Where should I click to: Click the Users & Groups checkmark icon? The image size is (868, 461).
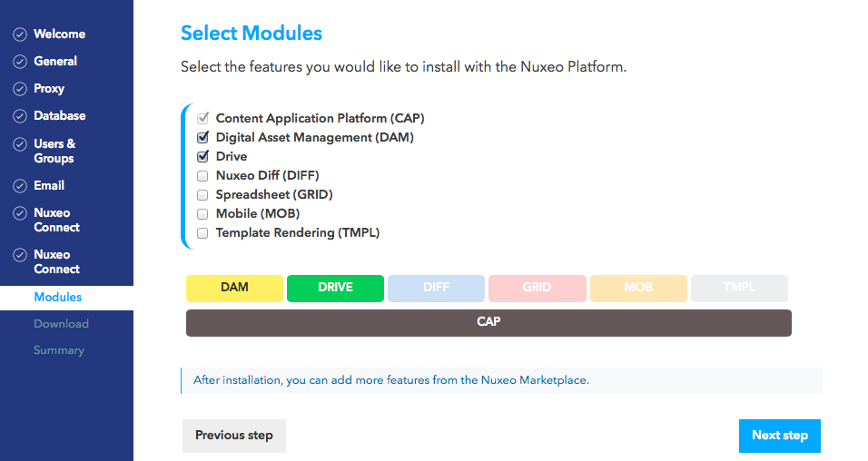tap(20, 144)
